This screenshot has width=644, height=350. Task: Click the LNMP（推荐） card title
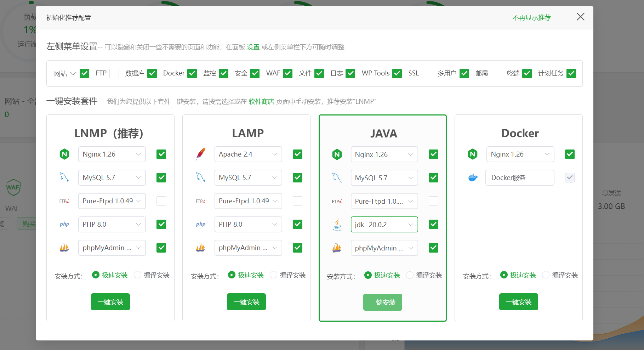109,133
